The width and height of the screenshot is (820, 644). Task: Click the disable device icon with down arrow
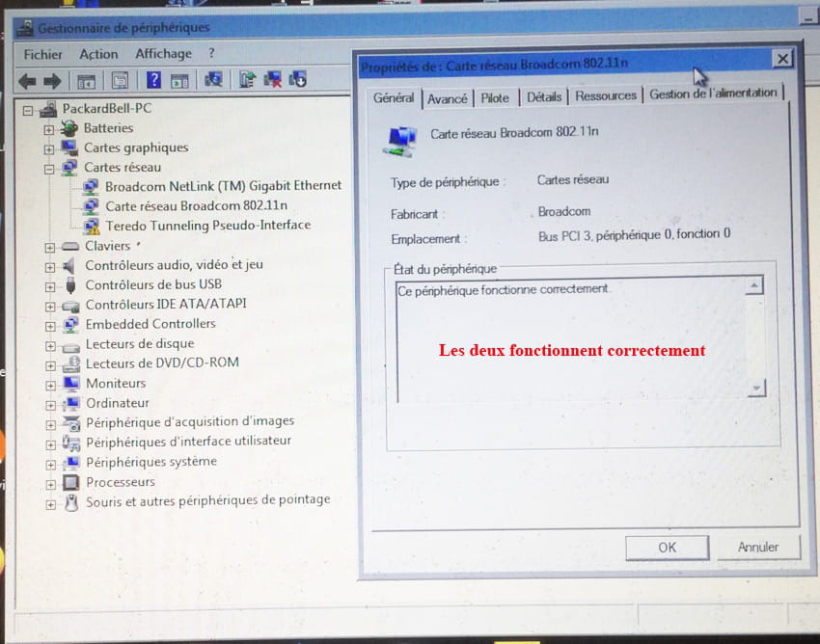[297, 80]
